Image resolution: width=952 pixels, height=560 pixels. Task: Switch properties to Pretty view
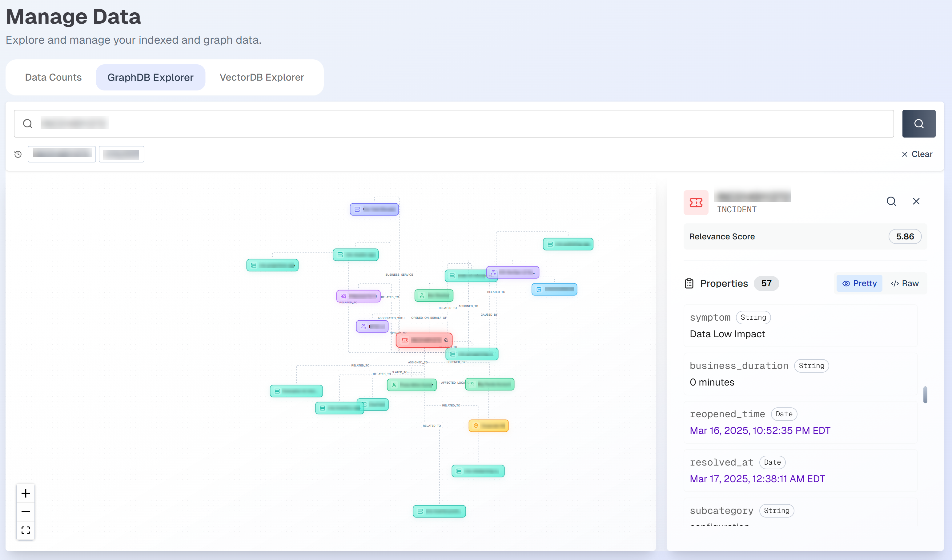pos(859,283)
